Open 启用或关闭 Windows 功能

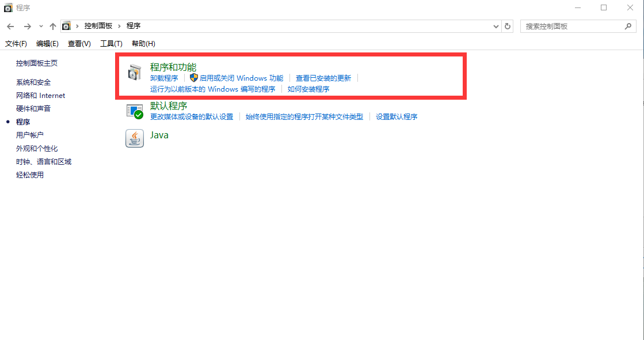click(x=242, y=78)
